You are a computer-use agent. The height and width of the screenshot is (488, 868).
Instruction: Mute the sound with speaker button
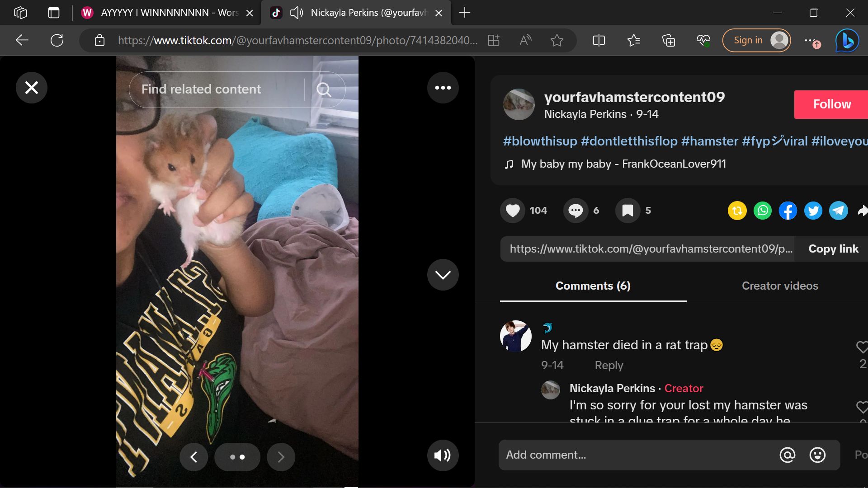(443, 455)
